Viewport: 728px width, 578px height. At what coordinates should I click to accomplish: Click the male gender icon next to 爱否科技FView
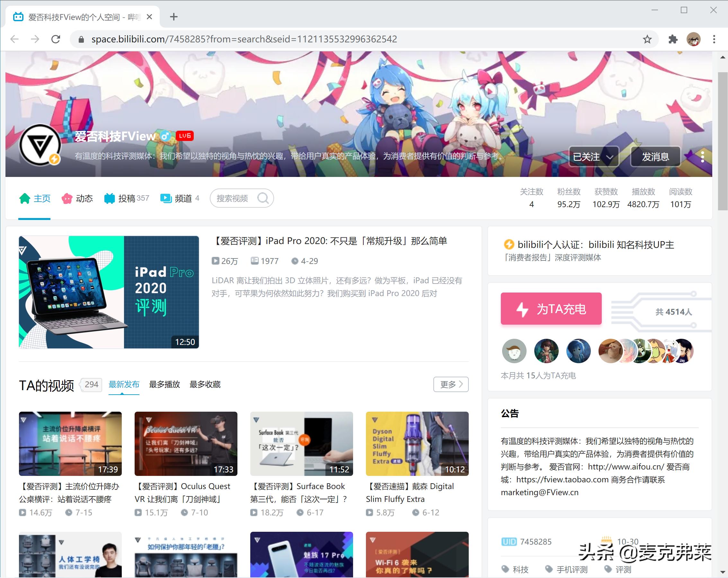165,136
